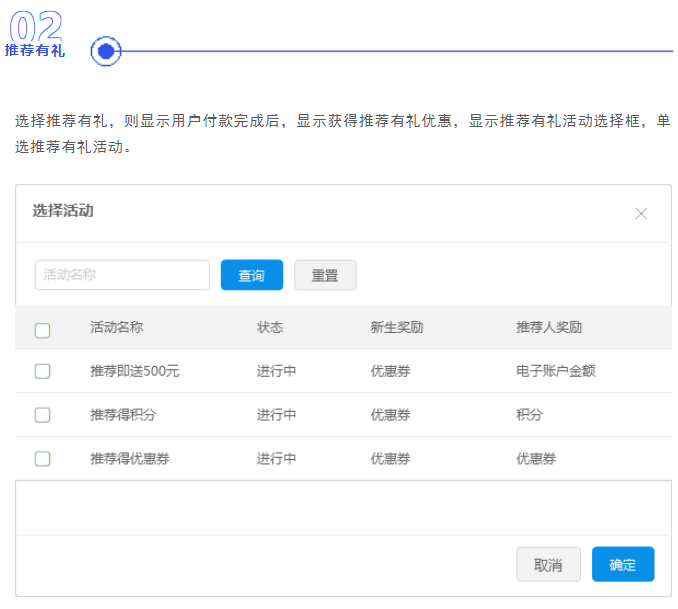Click the 电子账户金额 reward cell

coord(556,371)
